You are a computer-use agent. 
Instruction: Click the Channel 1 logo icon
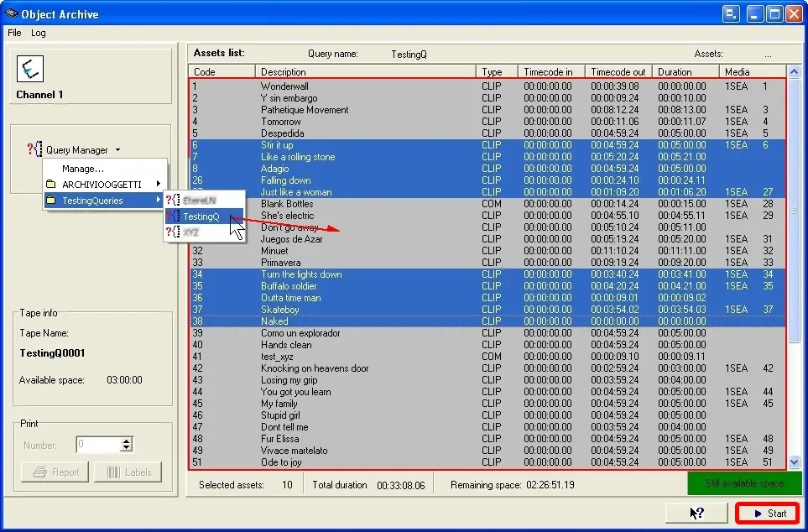coord(29,69)
